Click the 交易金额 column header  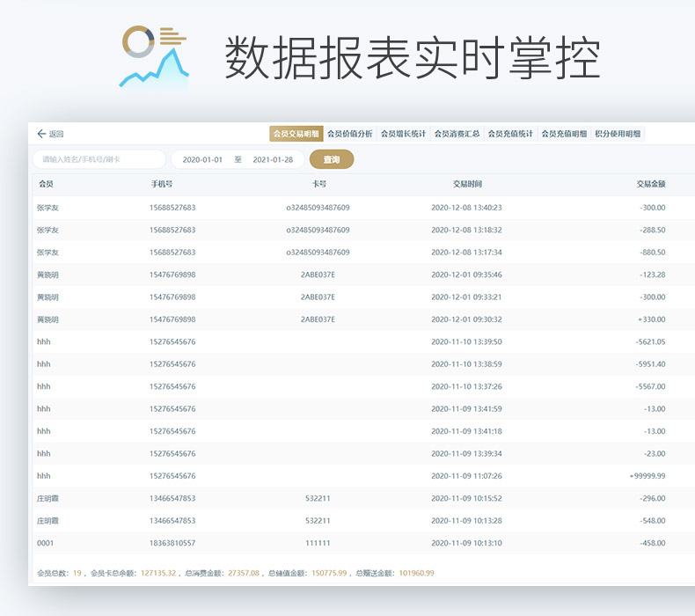651,184
